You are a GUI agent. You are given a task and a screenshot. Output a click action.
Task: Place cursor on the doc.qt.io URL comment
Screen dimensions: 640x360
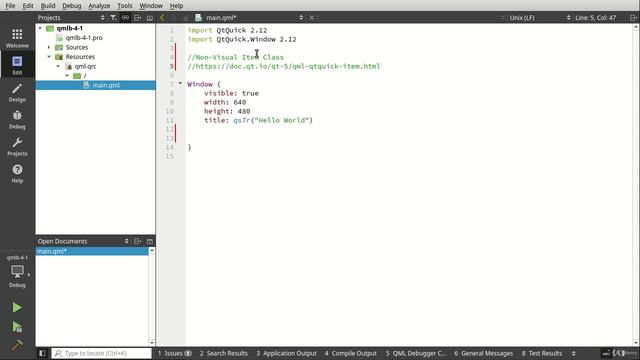(284, 66)
